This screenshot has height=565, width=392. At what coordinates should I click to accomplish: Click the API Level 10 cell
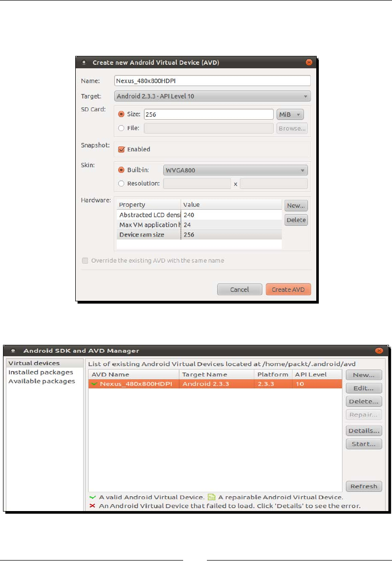299,384
